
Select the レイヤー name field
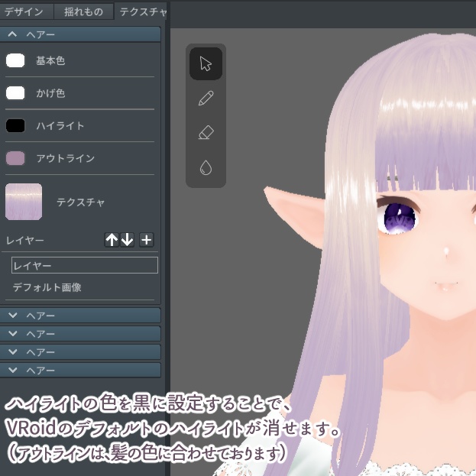(85, 265)
